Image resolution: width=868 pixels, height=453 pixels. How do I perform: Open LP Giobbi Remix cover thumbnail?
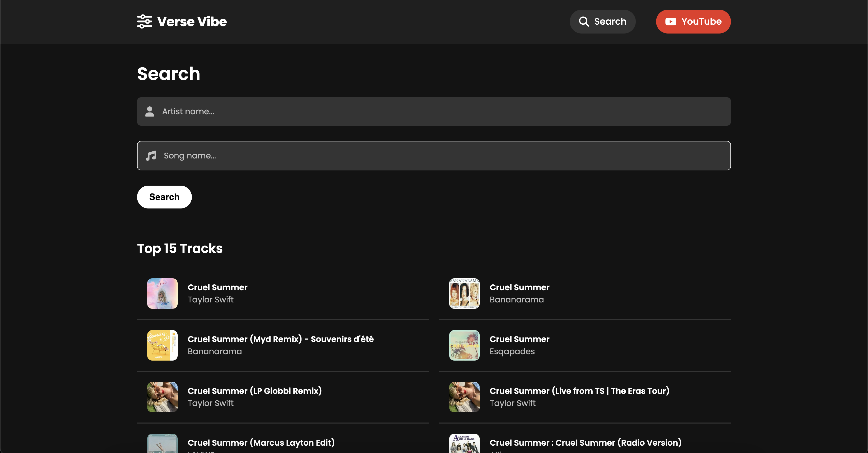(x=162, y=397)
